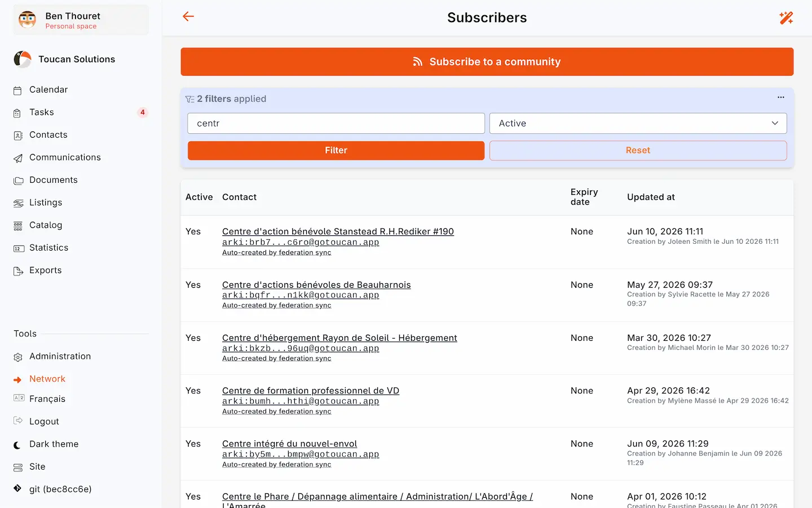
Task: Click the search field containing centr
Action: pos(336,123)
